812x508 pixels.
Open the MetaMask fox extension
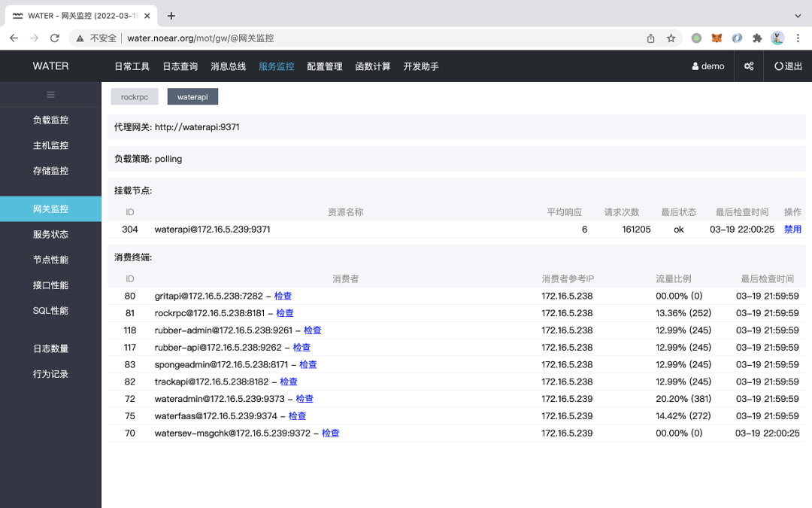pyautogui.click(x=717, y=38)
